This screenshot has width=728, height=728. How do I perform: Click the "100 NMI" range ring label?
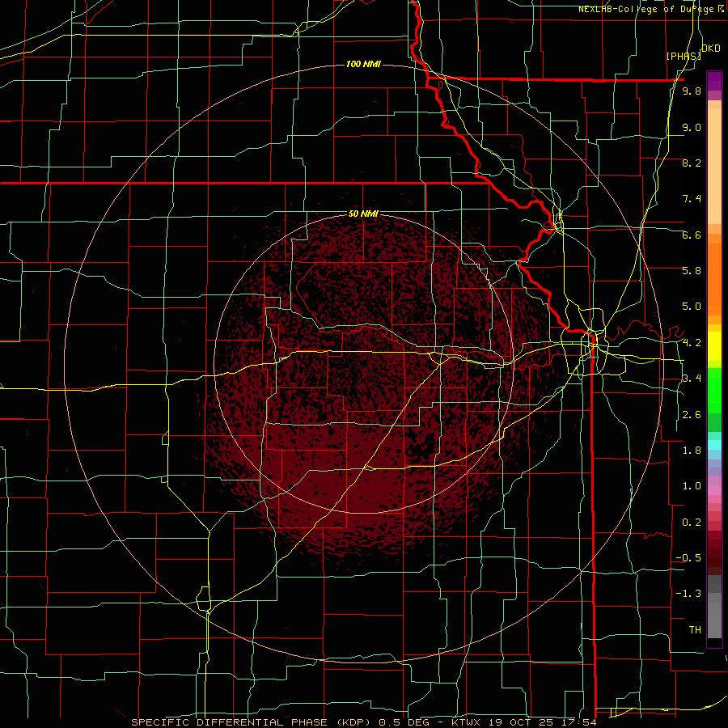[363, 64]
